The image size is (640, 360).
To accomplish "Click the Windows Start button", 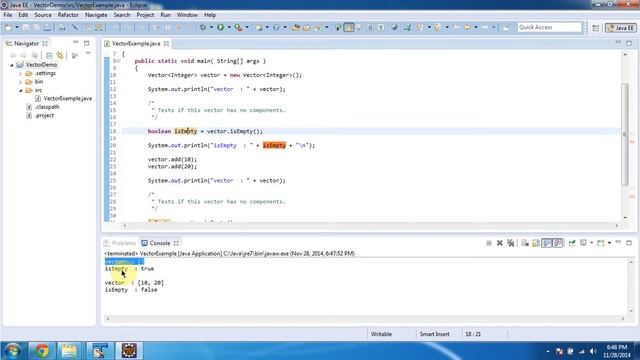I will (x=13, y=351).
